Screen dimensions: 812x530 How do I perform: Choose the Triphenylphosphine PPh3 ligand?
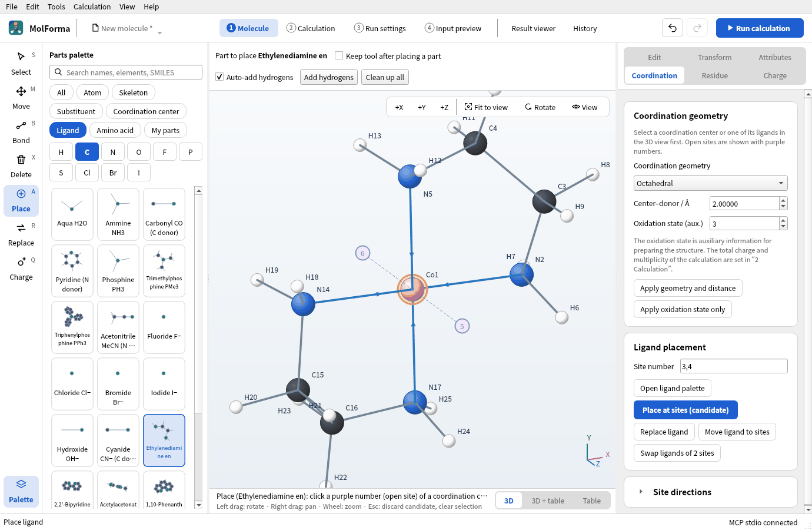(x=72, y=327)
